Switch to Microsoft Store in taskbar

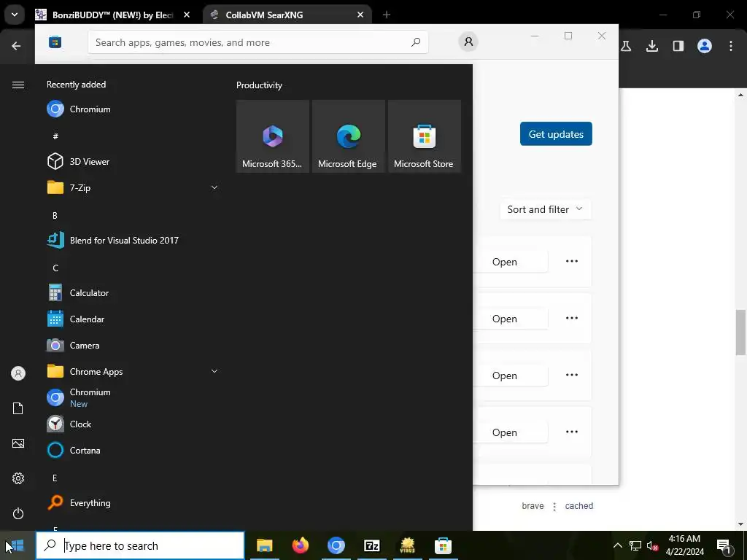[443, 545]
